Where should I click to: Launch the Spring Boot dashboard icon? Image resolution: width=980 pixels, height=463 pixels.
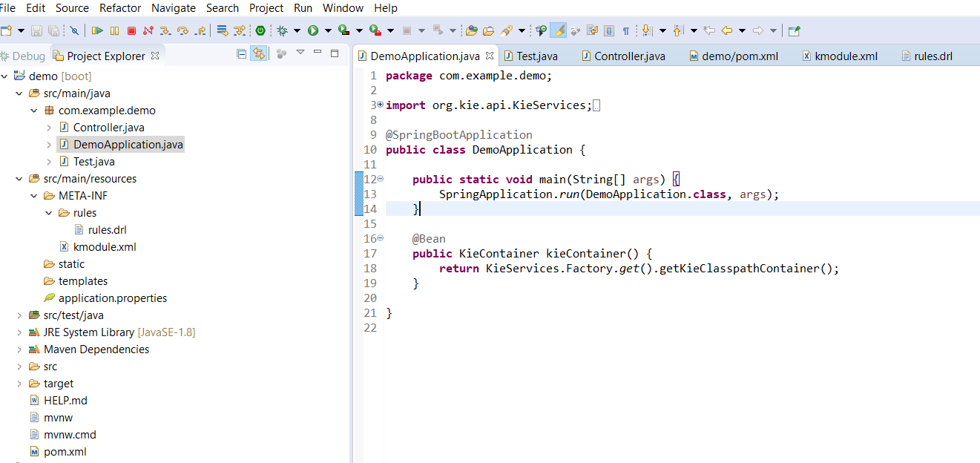tap(260, 30)
